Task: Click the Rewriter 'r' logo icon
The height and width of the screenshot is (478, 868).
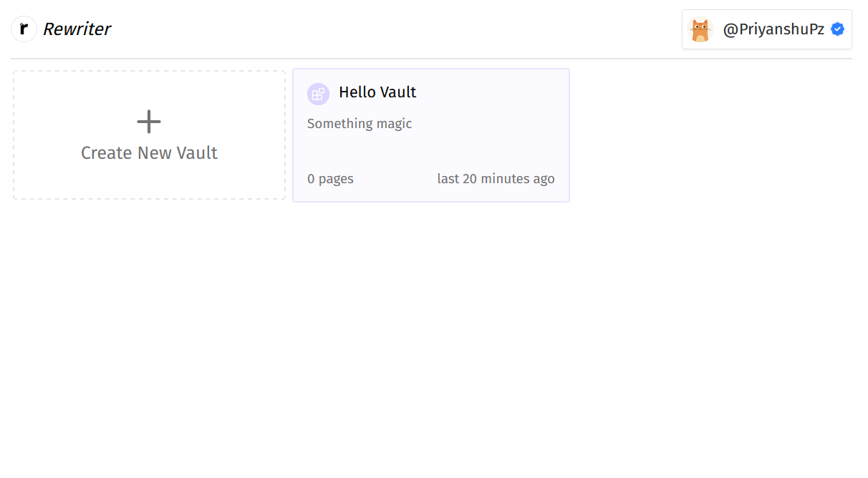Action: coord(24,29)
